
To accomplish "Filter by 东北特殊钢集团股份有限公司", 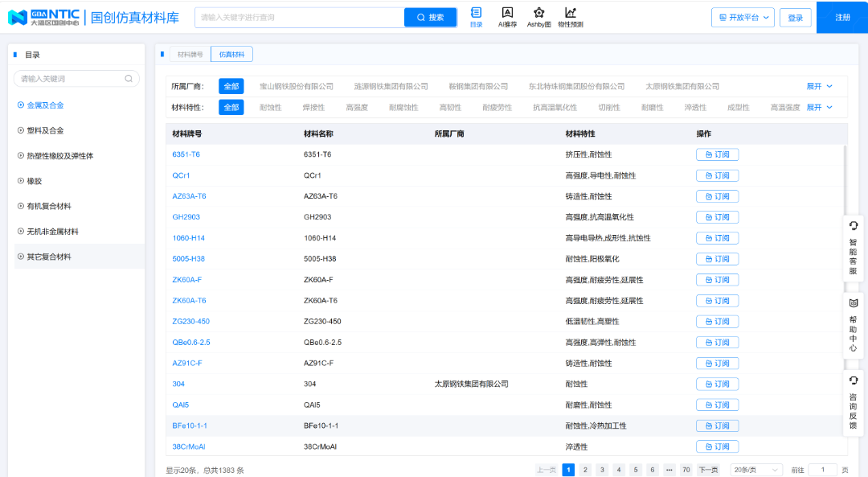I will [576, 86].
